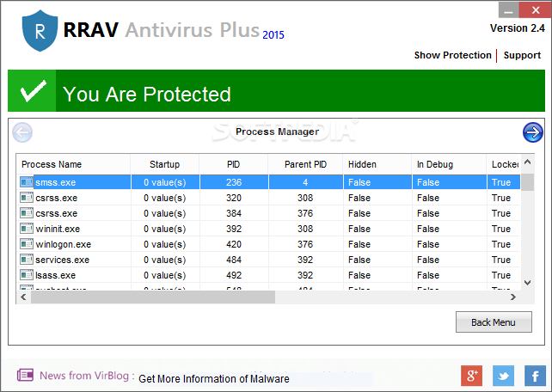The width and height of the screenshot is (552, 392).
Task: Click the Hidden value of lsass.exe
Action: click(x=359, y=275)
